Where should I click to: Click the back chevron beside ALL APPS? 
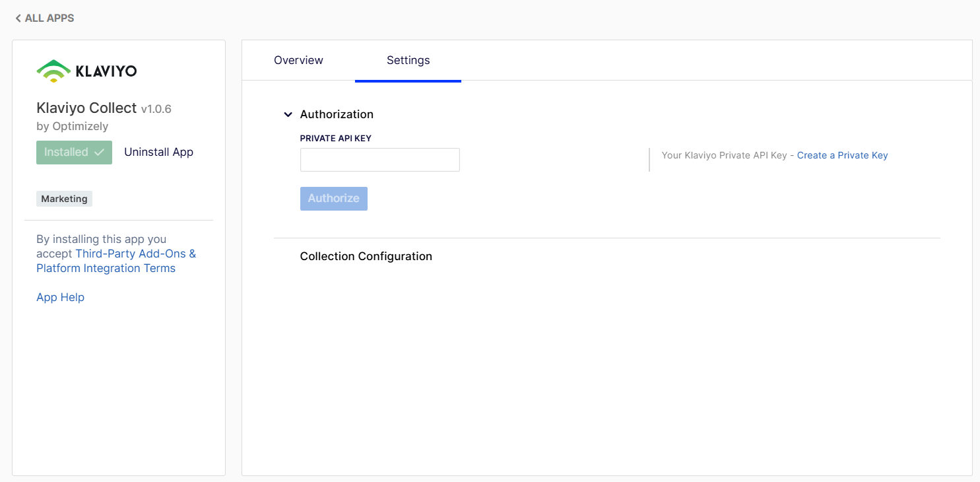pyautogui.click(x=18, y=18)
